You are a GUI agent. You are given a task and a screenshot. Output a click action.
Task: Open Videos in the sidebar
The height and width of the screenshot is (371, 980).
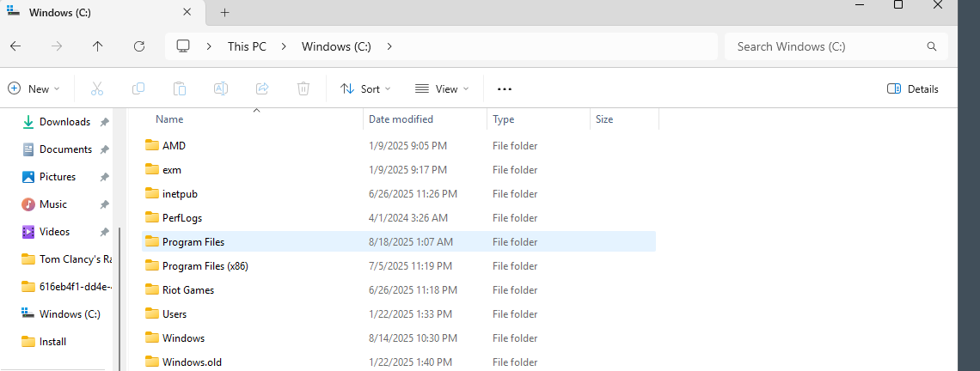pos(54,232)
